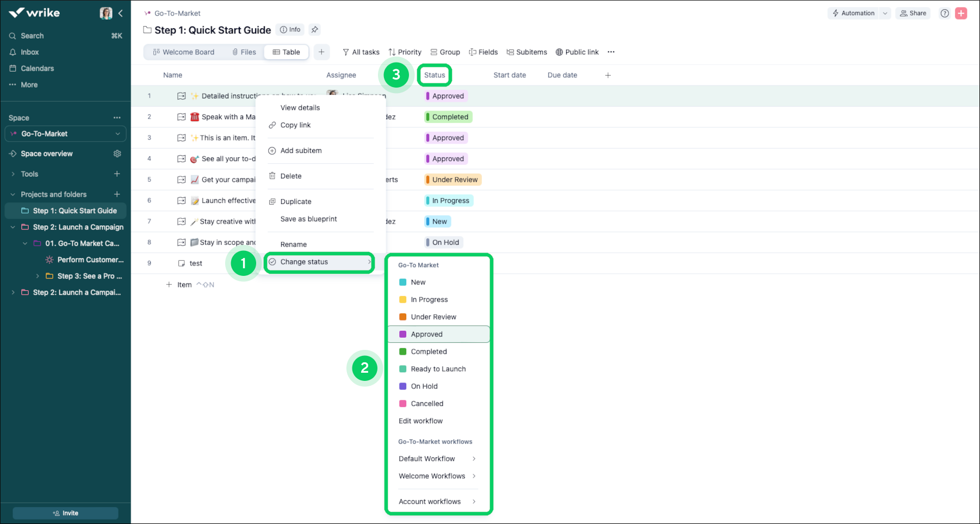Click the Subitems toolbar icon
The width and height of the screenshot is (980, 524).
click(x=511, y=52)
